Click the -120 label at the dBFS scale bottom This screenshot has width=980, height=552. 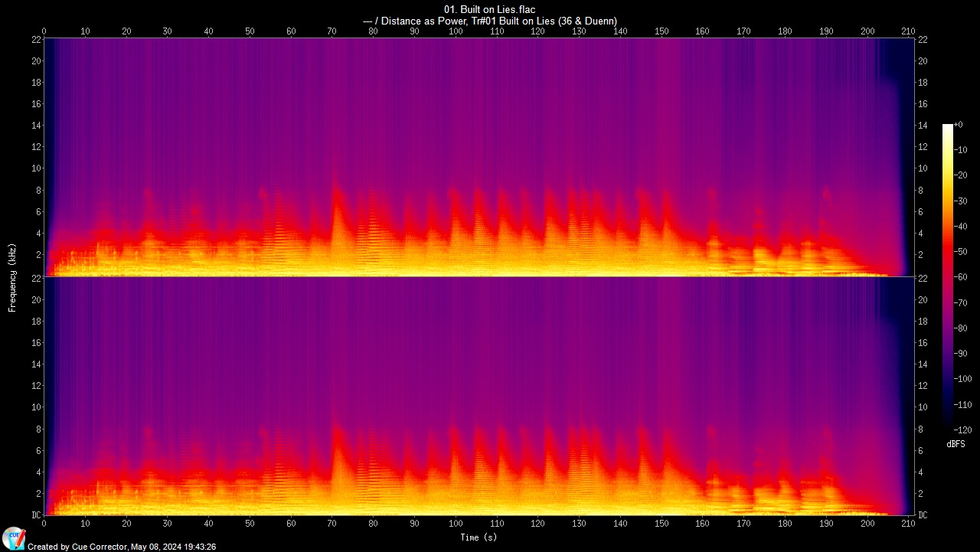coord(963,430)
